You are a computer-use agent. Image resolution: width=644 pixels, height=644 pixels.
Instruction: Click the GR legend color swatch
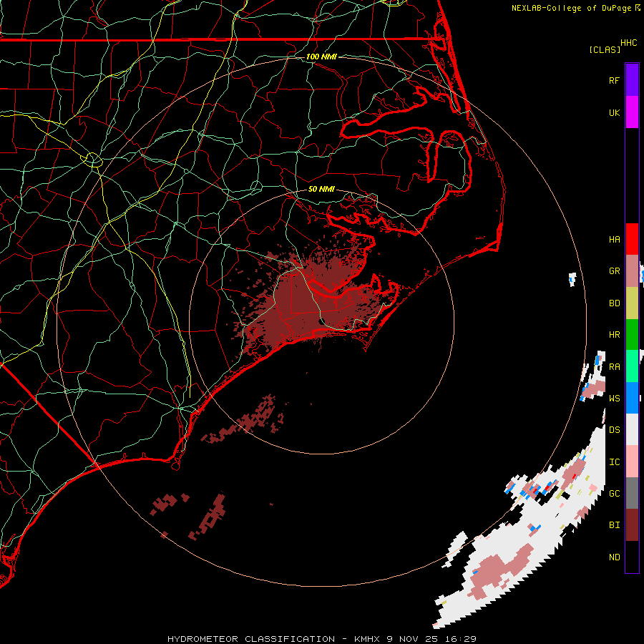[x=632, y=271]
